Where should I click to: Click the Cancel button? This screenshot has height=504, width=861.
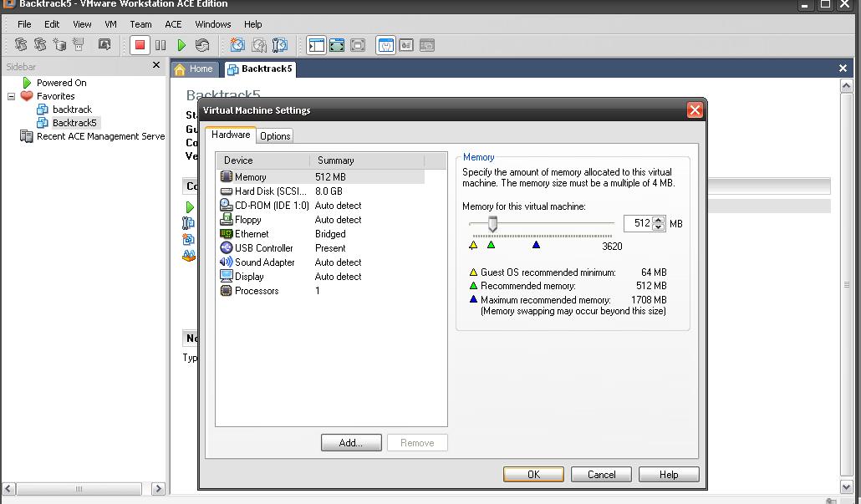pos(601,475)
